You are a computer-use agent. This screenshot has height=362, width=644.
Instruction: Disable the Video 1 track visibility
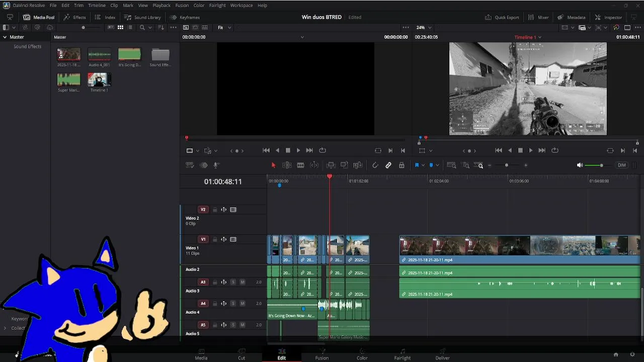(233, 239)
